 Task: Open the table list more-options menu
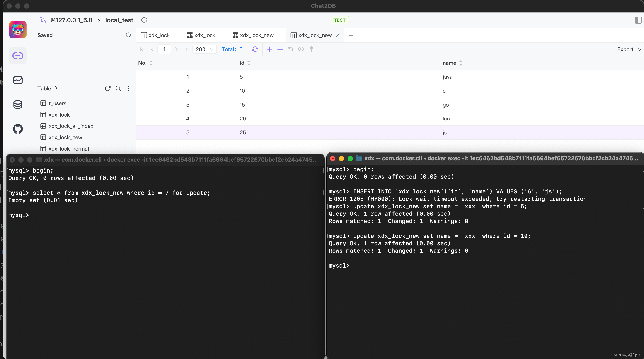pos(129,88)
